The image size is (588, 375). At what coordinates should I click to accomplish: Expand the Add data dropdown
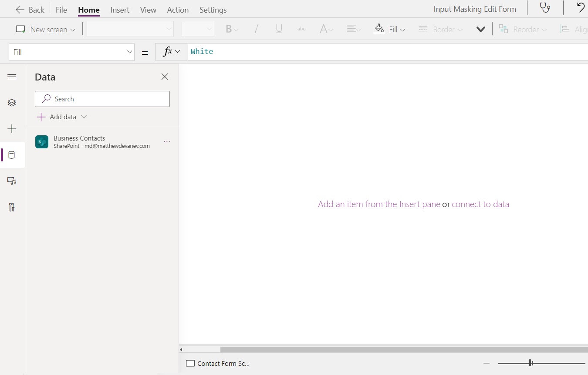[x=84, y=117]
